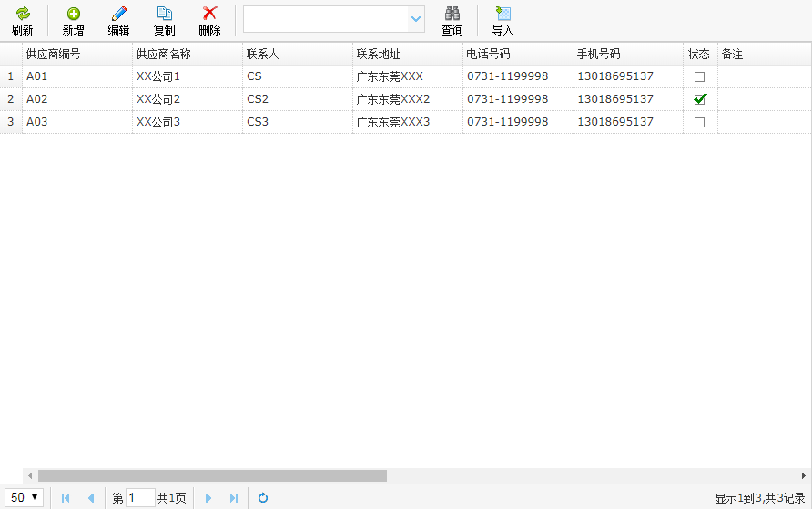Viewport: 812px width, 509px height.
Task: Sort by 供应商名称 column header
Action: 188,54
